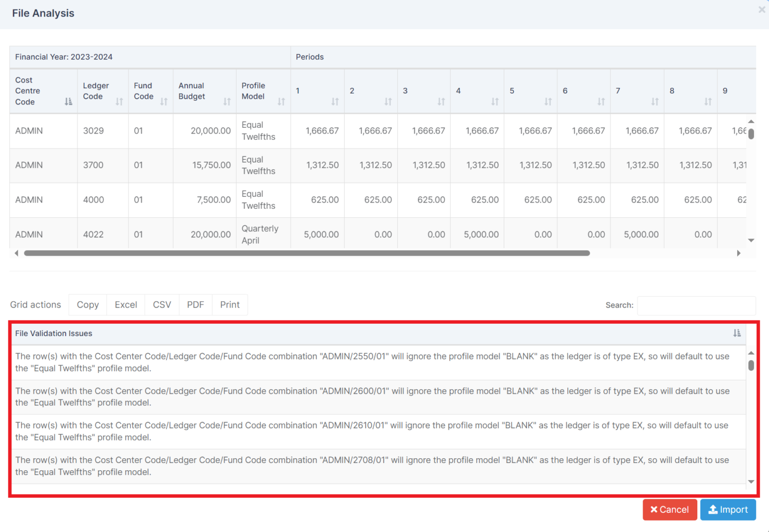
Task: Click validation issue for ADMIN/2708/01
Action: (378, 466)
